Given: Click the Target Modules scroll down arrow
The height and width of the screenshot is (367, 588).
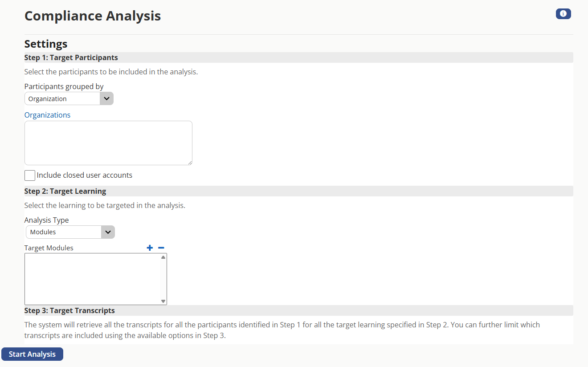Looking at the screenshot, I should (163, 301).
